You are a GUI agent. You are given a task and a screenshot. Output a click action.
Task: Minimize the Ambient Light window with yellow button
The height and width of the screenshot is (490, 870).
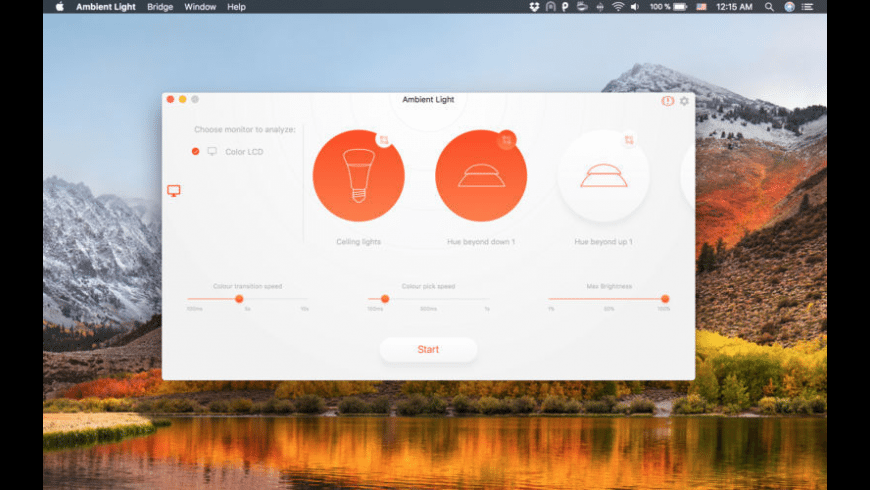point(183,99)
